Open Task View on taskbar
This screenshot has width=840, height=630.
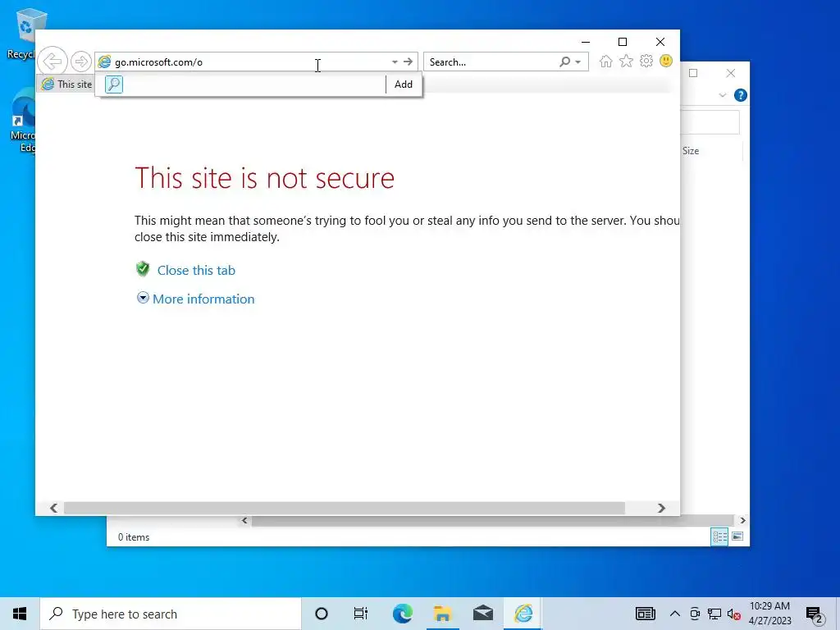coord(361,614)
